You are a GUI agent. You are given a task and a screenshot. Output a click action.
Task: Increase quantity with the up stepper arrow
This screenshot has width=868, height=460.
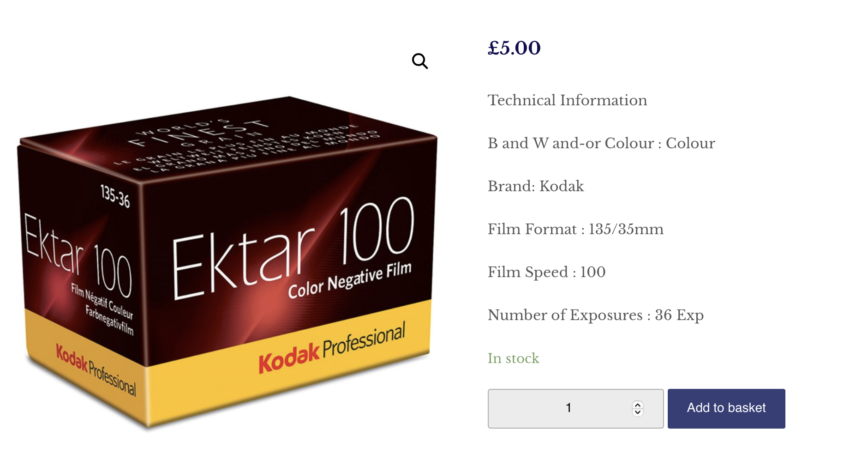click(x=638, y=405)
